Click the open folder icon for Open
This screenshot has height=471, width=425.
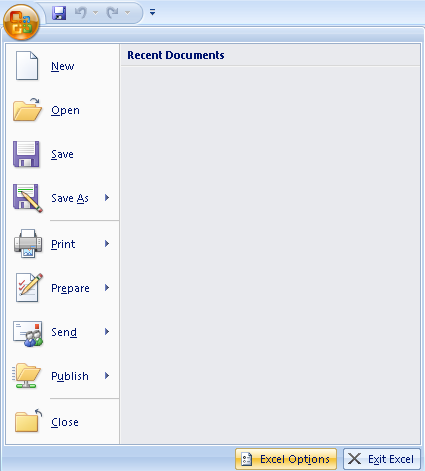click(27, 110)
